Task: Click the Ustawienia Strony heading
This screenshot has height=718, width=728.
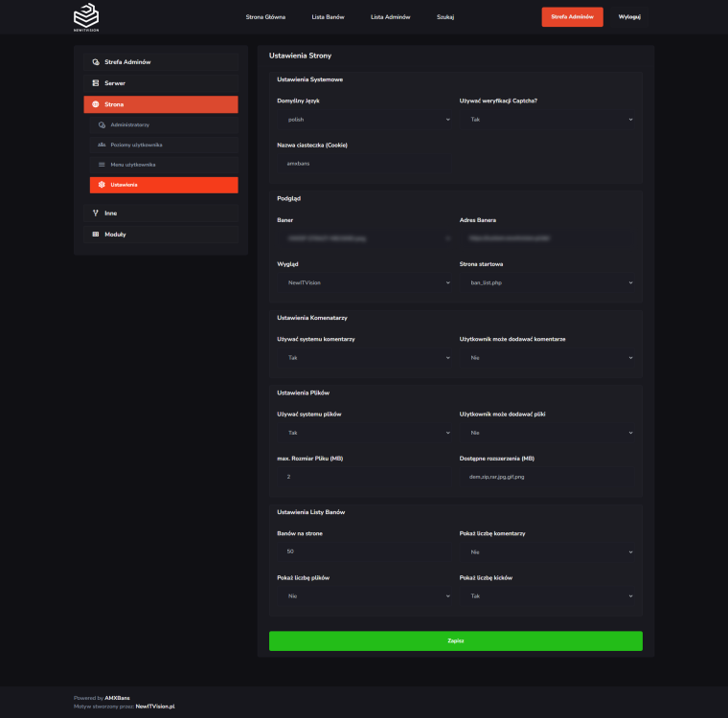Action: pyautogui.click(x=301, y=56)
